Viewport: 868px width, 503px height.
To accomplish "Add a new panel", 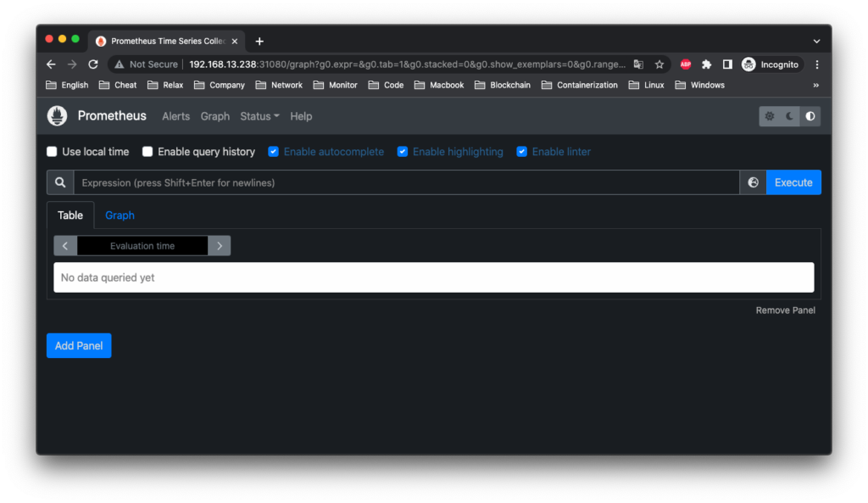I will tap(79, 346).
